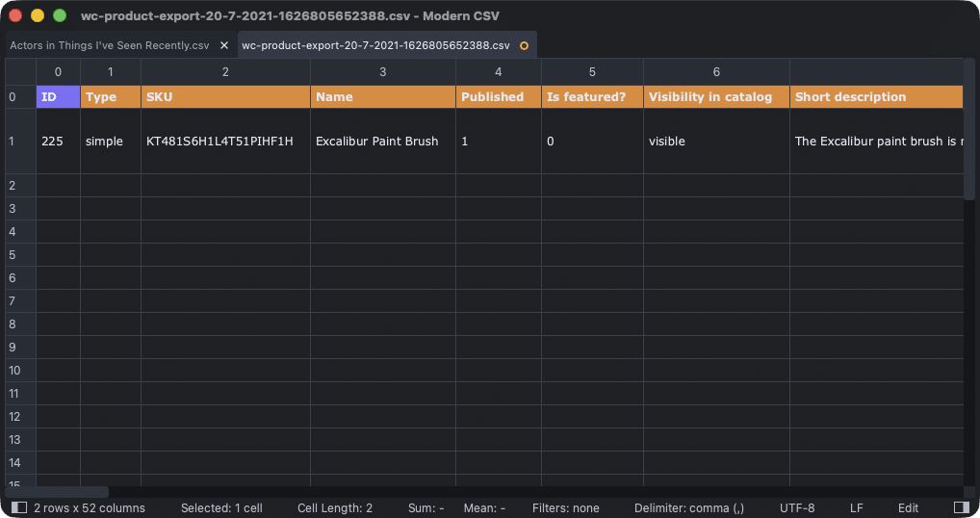This screenshot has width=980, height=518.
Task: Select the cell containing visible
Action: (716, 142)
